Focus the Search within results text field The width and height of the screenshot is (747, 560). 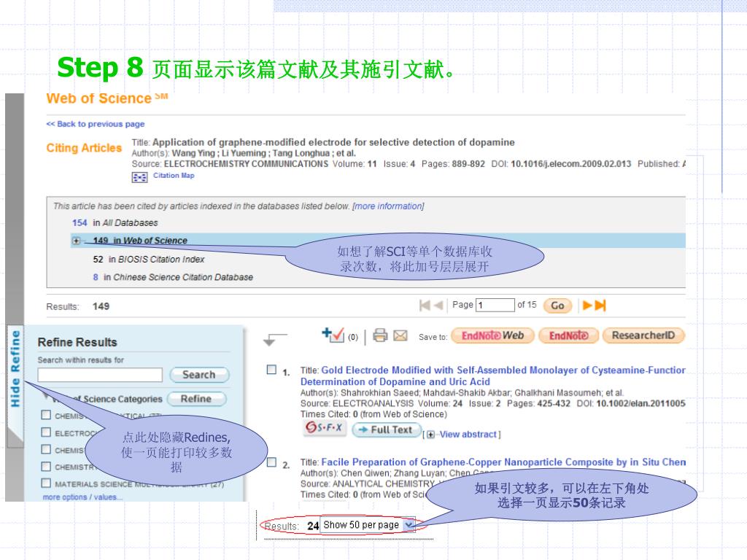tap(100, 375)
